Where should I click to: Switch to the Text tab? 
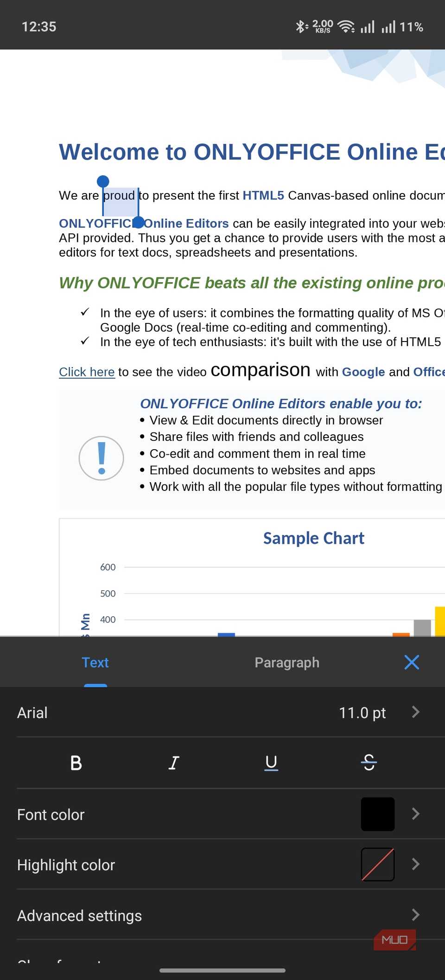coord(95,662)
